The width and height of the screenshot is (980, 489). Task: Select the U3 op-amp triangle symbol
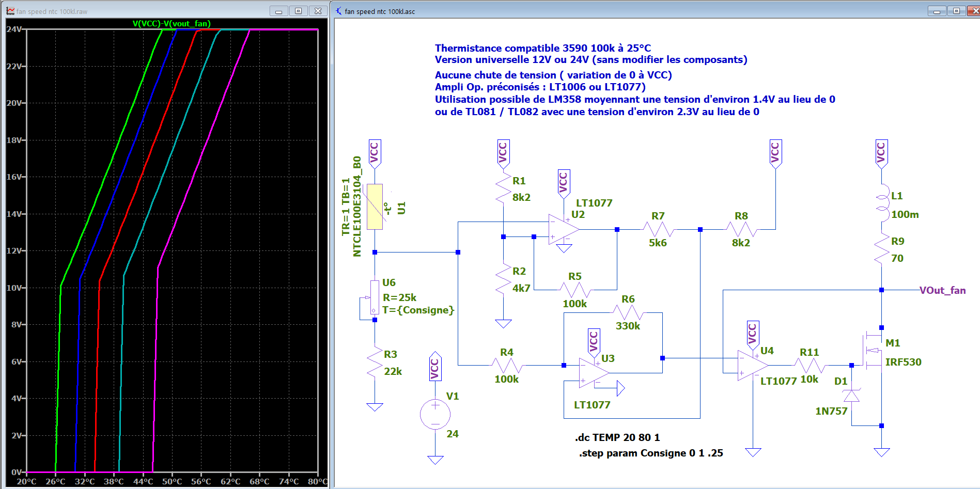(594, 373)
